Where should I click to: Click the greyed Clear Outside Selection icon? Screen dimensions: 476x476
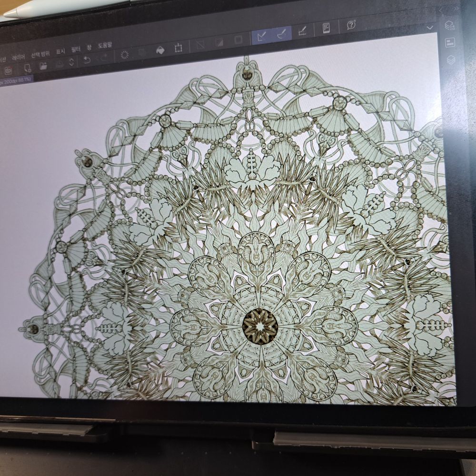tap(142, 52)
